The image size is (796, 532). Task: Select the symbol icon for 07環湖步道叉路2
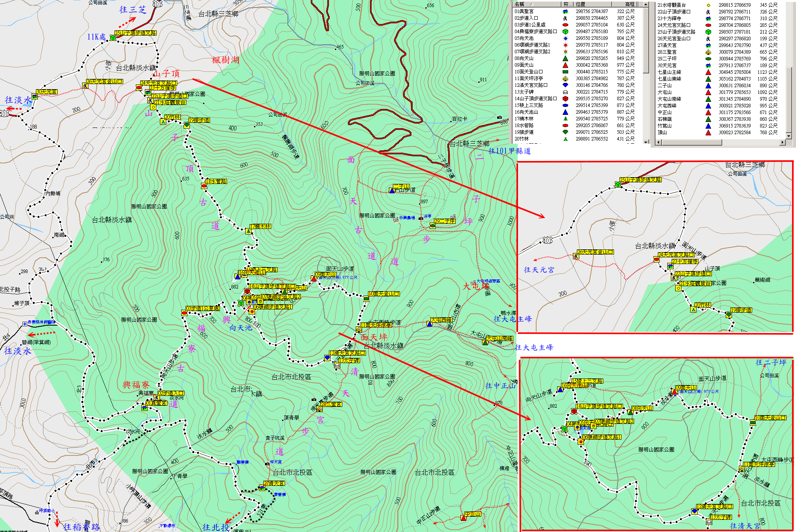pyautogui.click(x=565, y=52)
